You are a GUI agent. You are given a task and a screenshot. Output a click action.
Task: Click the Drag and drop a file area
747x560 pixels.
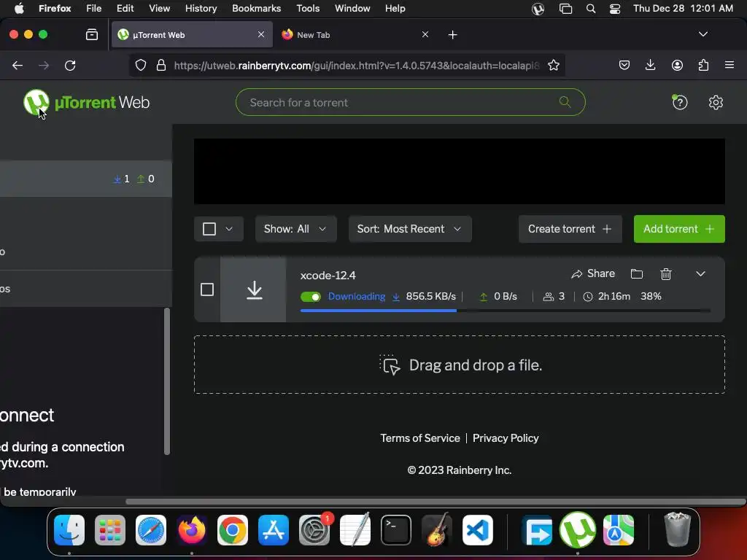[x=460, y=365]
